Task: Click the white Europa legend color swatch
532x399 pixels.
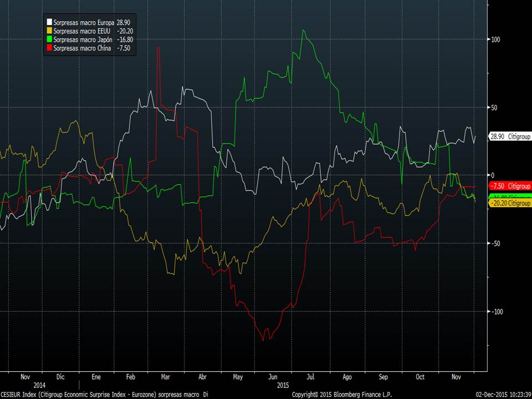Action: pos(49,22)
